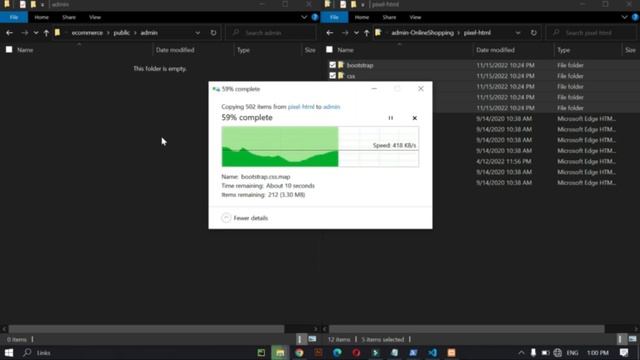Click ecommerce in the admin breadcrumb
640x360 pixels.
pos(87,33)
